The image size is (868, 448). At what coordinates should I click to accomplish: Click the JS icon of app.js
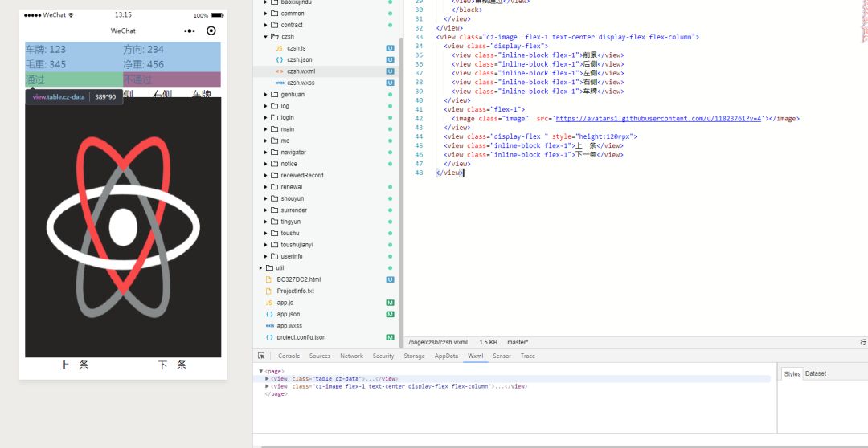point(269,303)
